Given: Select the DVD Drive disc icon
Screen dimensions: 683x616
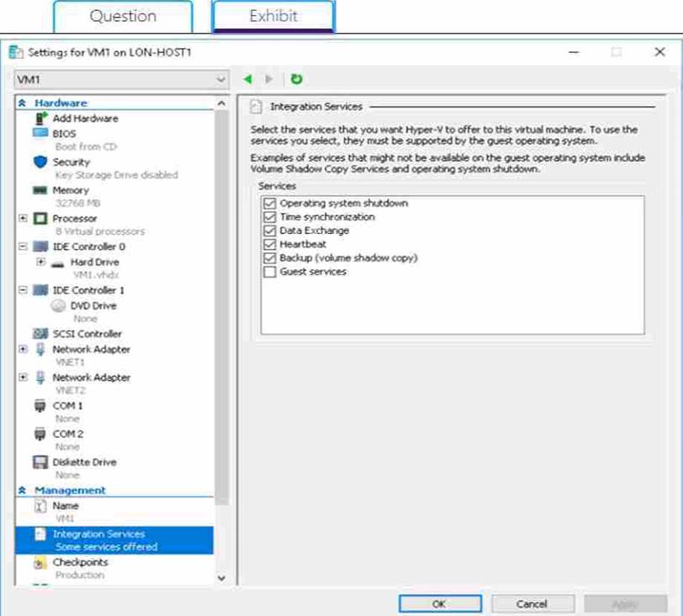Looking at the screenshot, I should [x=58, y=306].
